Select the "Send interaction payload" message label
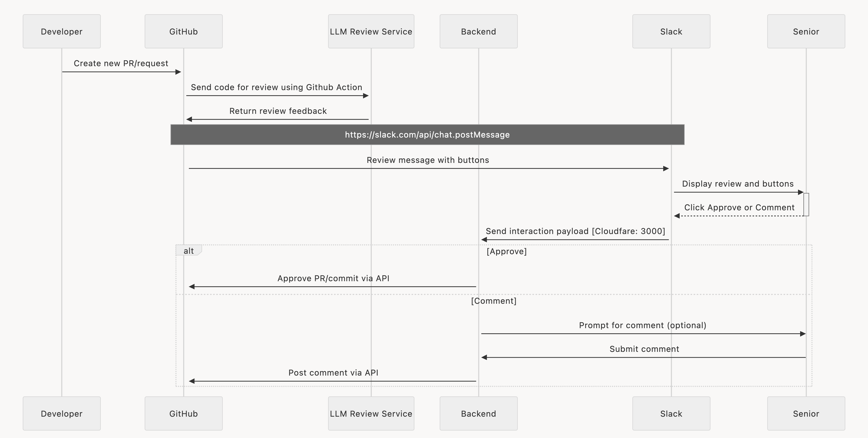The image size is (868, 438). [575, 231]
